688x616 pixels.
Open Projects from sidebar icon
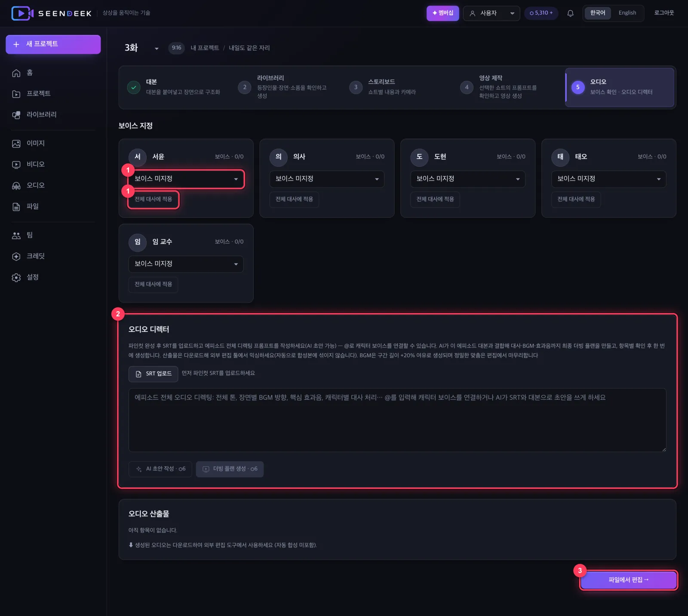(16, 94)
